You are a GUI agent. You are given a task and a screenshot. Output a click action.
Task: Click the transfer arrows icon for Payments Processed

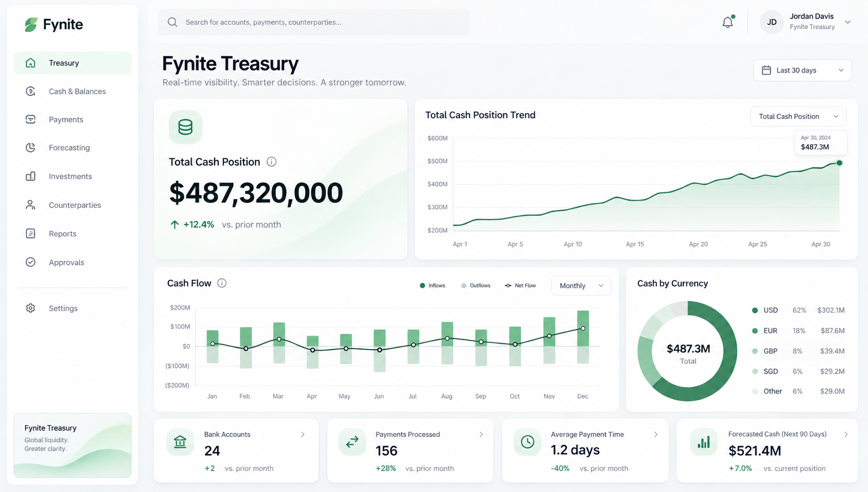tap(352, 442)
